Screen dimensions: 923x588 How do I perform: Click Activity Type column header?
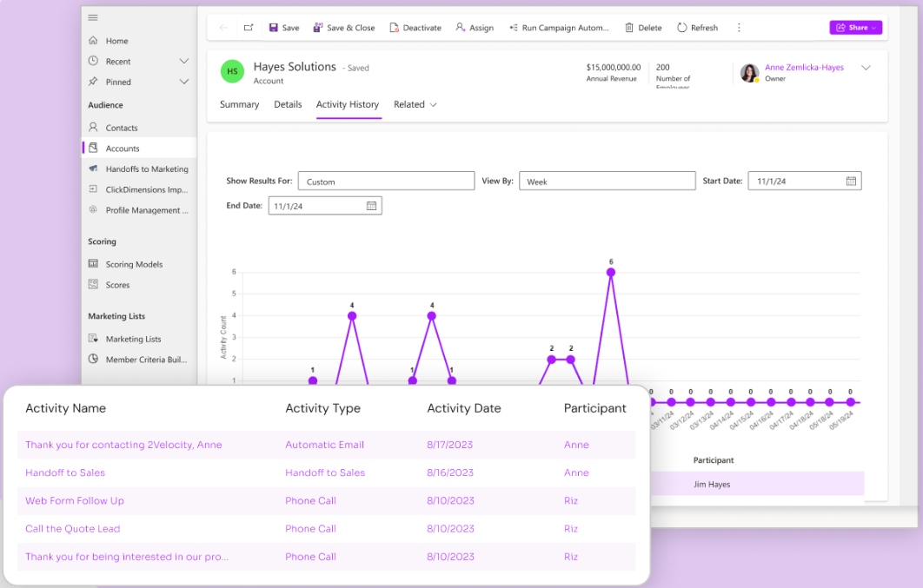point(322,408)
